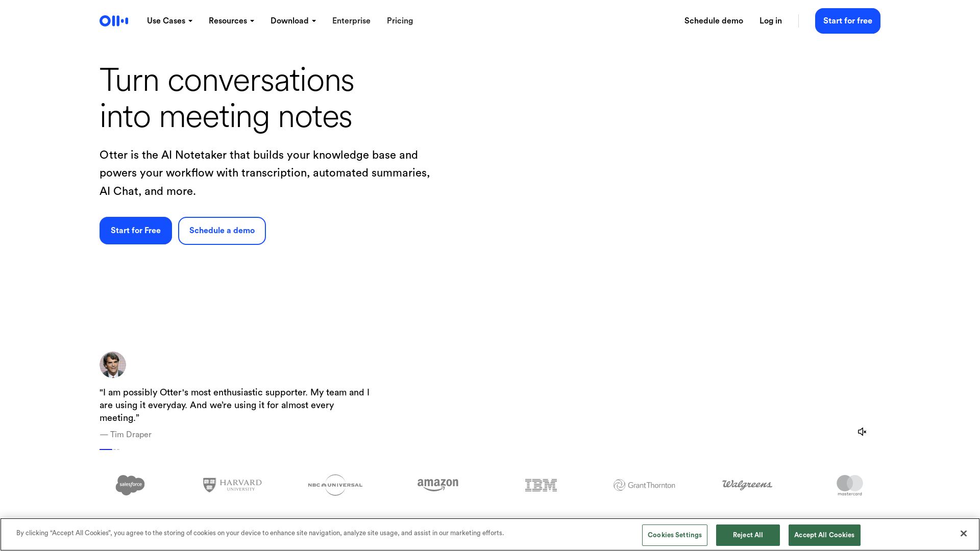Click the Mastercard logo

click(x=849, y=485)
